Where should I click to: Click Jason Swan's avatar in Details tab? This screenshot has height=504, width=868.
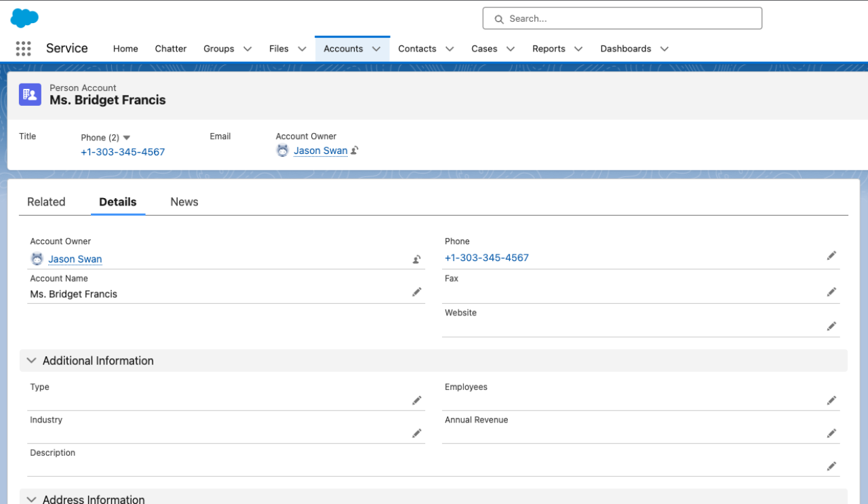37,259
